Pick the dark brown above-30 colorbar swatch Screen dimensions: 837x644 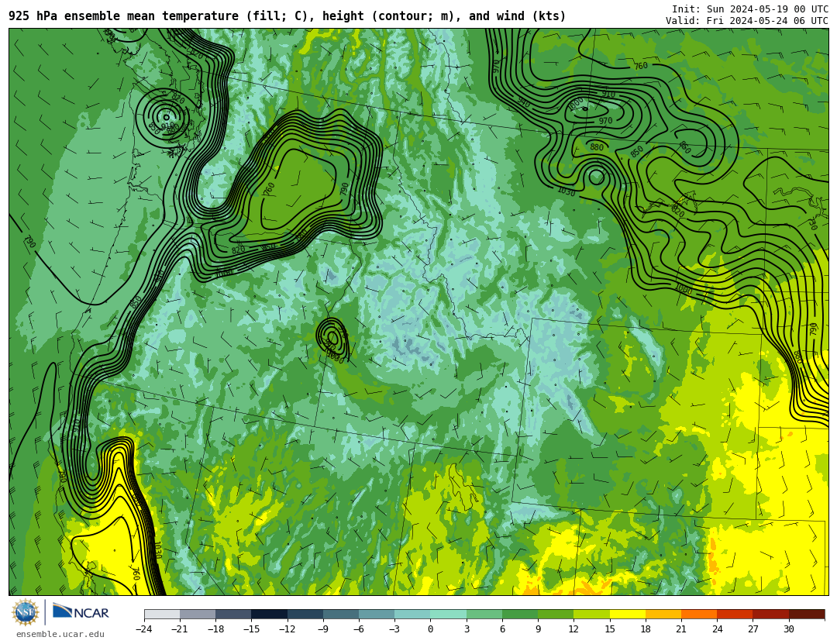pyautogui.click(x=807, y=614)
